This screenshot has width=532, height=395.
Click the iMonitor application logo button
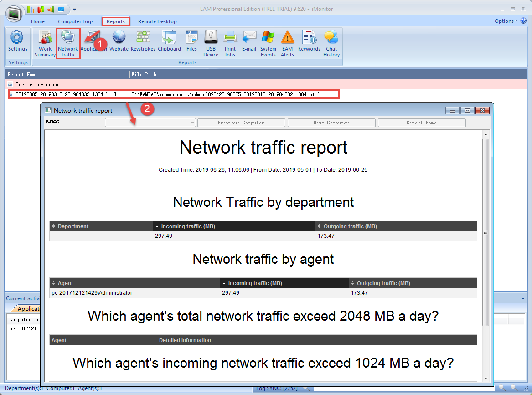click(x=14, y=14)
